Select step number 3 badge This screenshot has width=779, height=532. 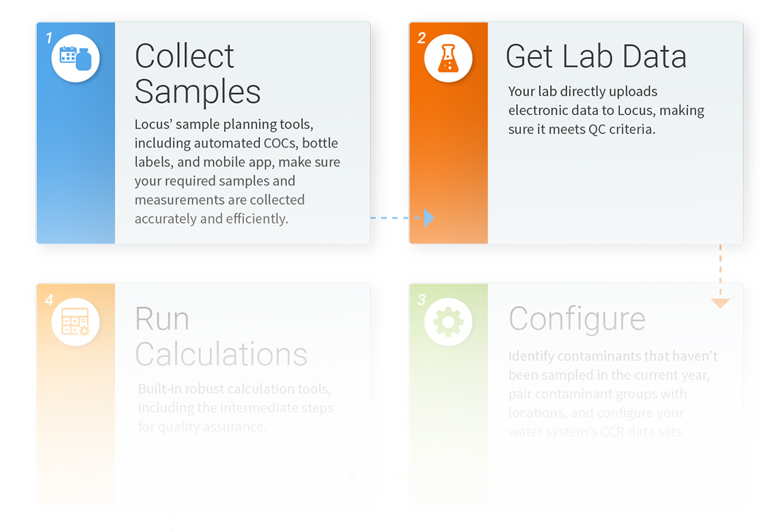tap(422, 300)
